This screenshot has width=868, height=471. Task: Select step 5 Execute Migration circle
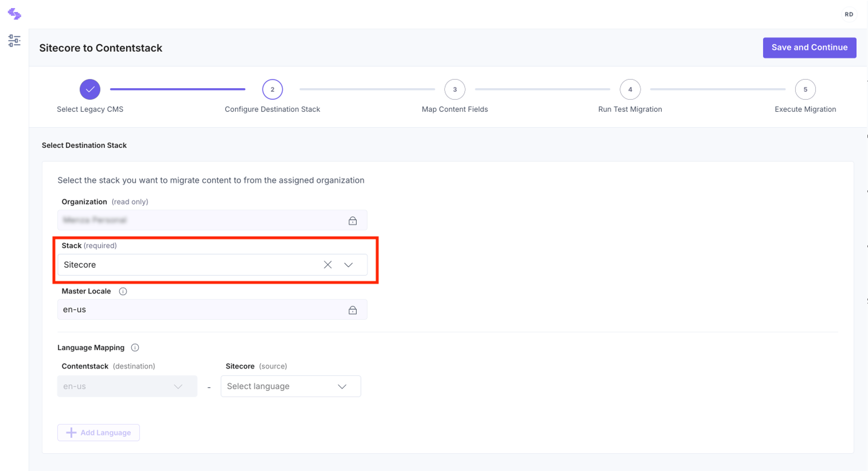tap(805, 89)
